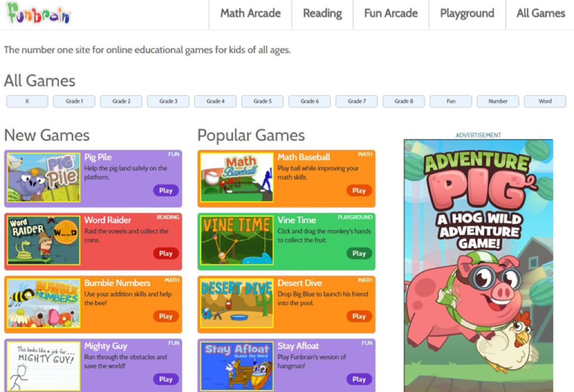The height and width of the screenshot is (392, 574).
Task: Open the Word Raider game thumbnail
Action: coord(44,241)
